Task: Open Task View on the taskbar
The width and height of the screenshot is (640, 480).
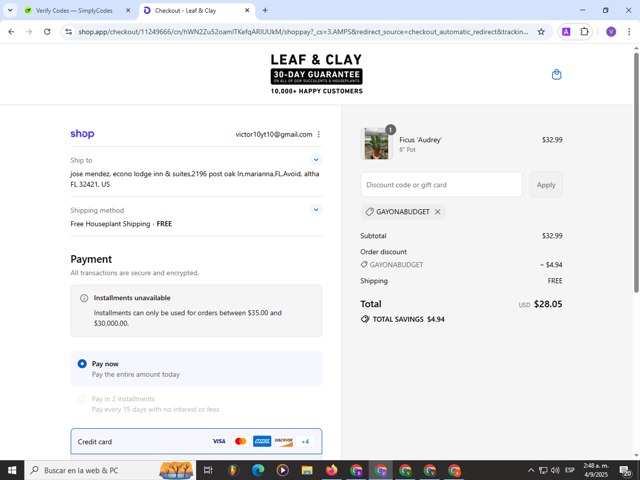Action: (x=208, y=470)
